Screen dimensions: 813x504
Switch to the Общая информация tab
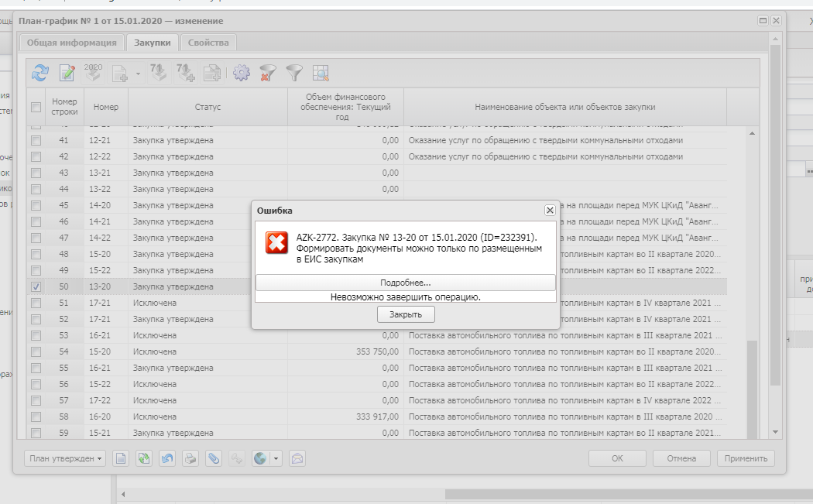[71, 43]
